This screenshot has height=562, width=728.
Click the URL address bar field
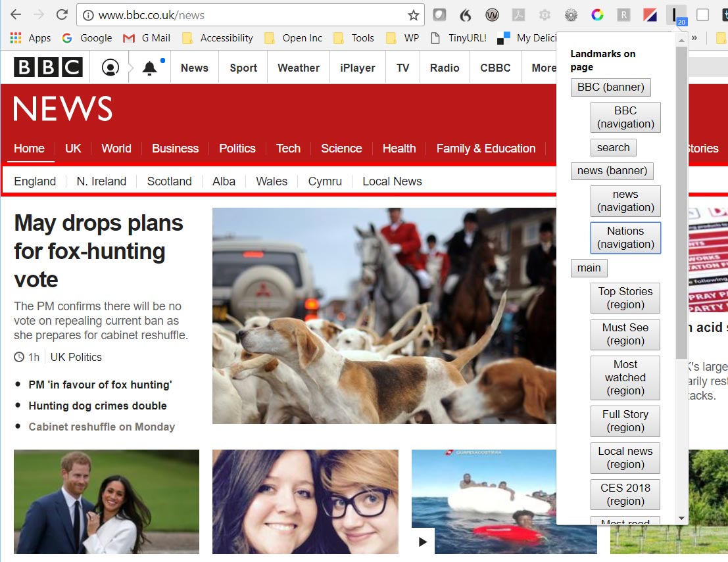coord(251,15)
